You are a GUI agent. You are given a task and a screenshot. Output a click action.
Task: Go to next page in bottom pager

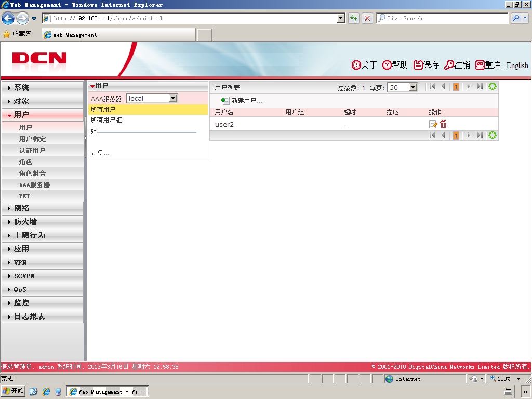point(469,136)
